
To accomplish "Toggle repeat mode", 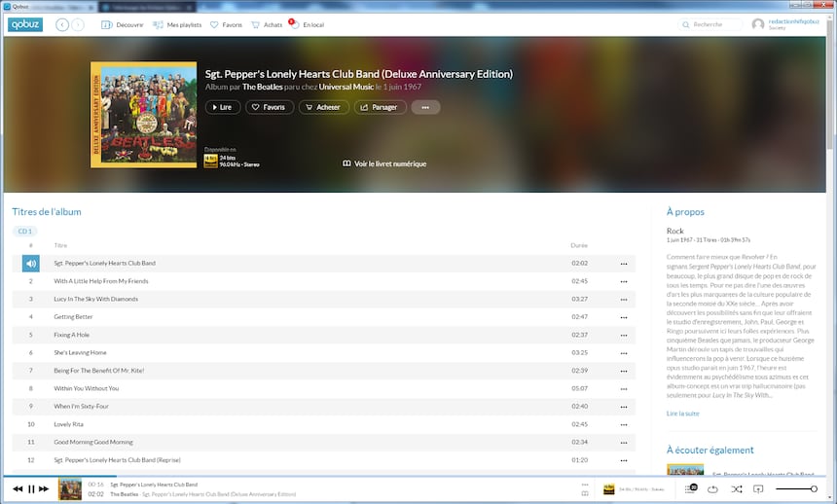I will click(712, 489).
